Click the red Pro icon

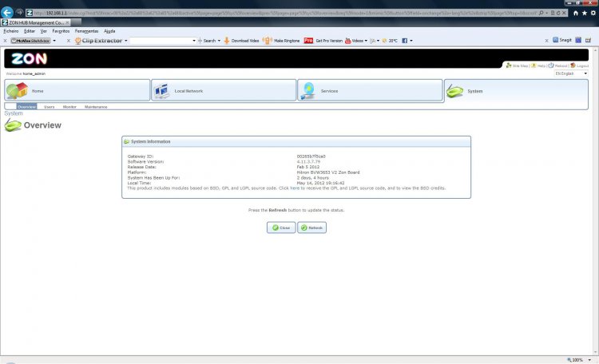308,41
